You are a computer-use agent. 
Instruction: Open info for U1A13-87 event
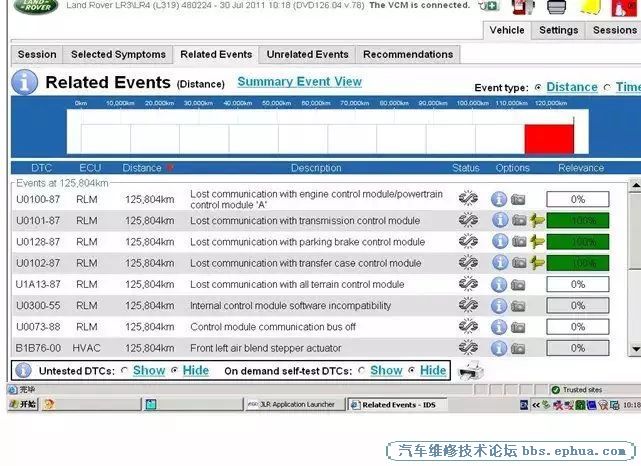coord(499,285)
